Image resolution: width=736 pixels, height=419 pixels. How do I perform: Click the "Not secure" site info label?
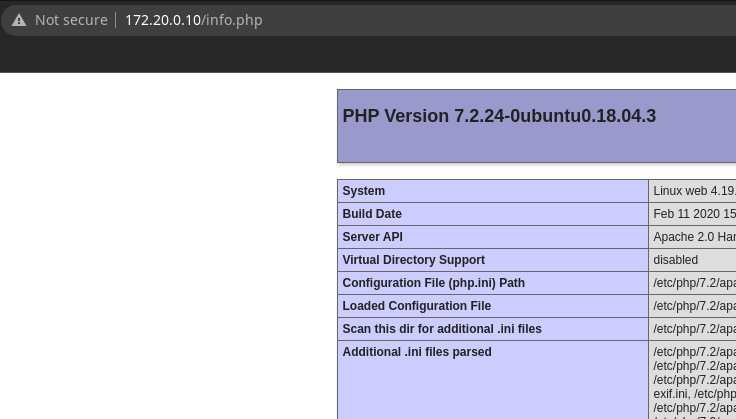click(x=71, y=20)
